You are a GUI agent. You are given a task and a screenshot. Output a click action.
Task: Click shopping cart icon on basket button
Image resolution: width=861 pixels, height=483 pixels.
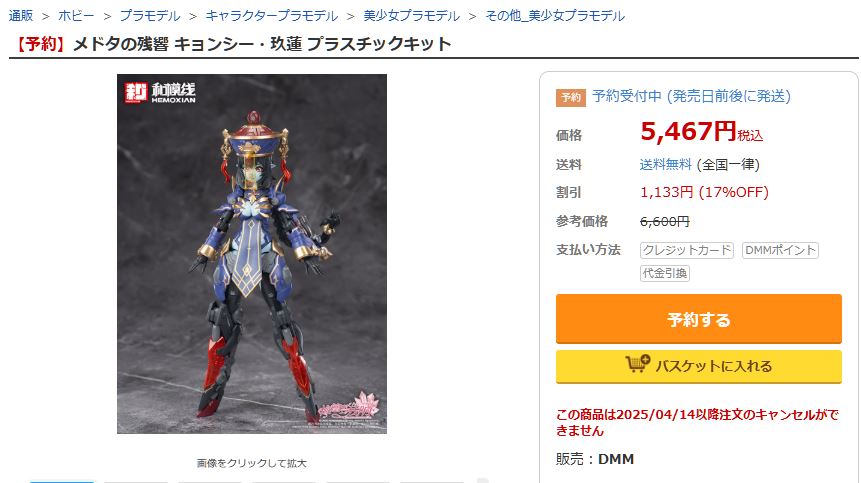coord(637,363)
